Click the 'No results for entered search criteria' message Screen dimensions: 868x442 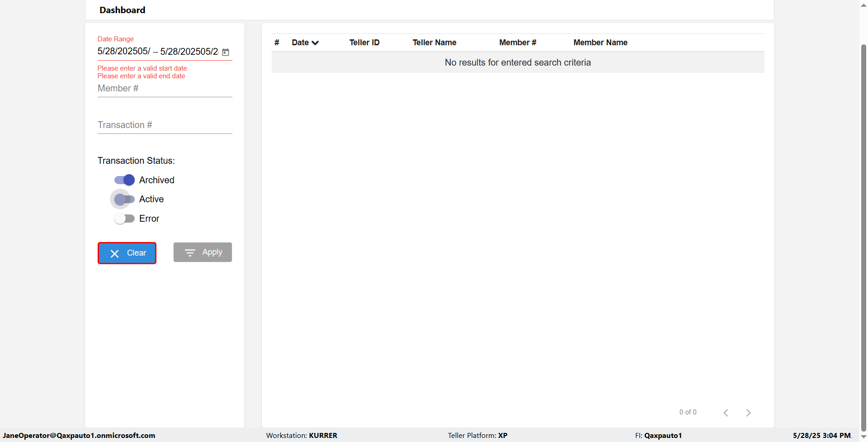(518, 62)
